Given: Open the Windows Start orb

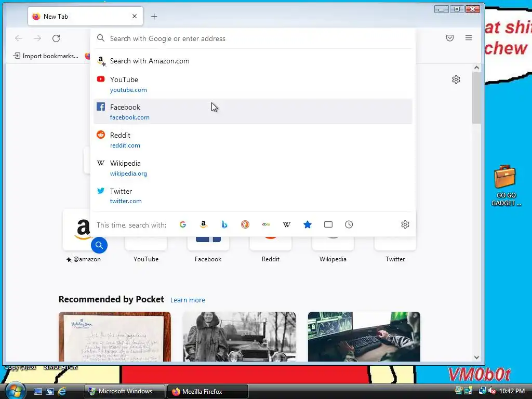Looking at the screenshot, I should point(15,391).
